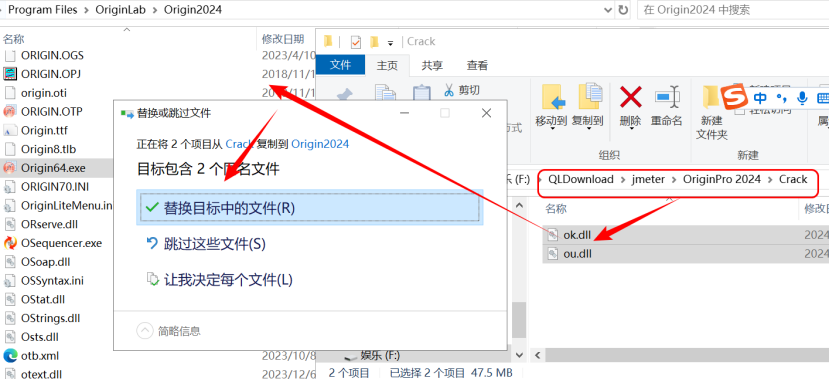Switch to the 主页 (Home) ribbon tab
This screenshot has width=830, height=379.
(387, 65)
